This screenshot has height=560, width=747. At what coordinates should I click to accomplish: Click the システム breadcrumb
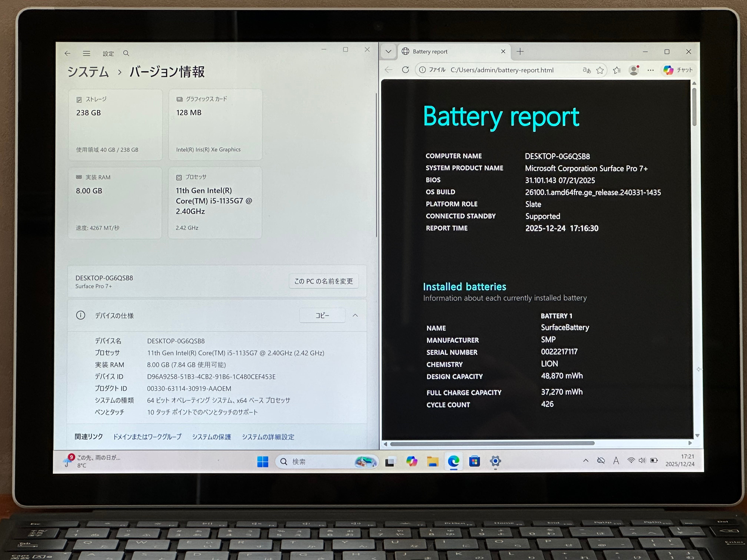88,72
